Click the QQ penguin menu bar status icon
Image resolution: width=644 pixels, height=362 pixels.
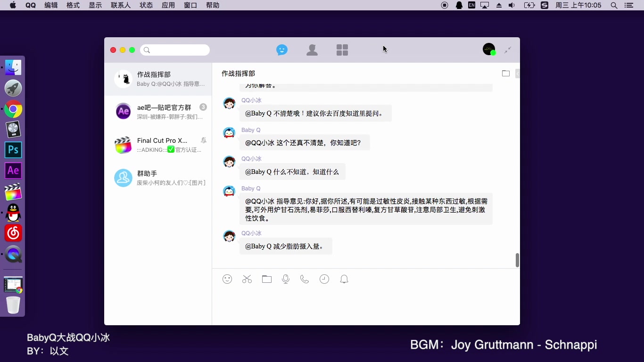point(459,5)
